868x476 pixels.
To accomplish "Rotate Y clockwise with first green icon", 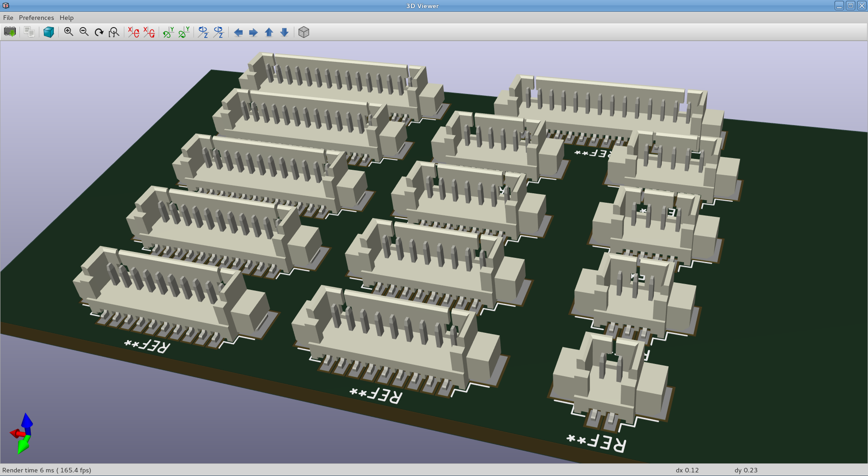I will coord(168,32).
